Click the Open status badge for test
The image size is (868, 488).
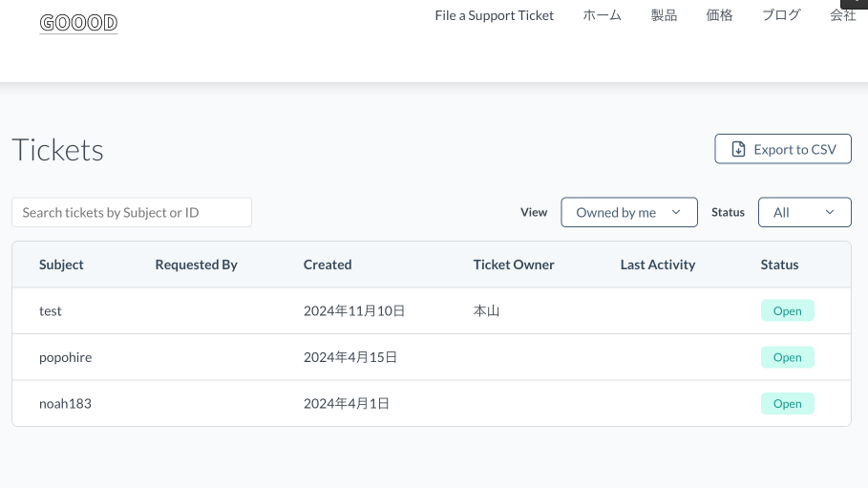(x=787, y=310)
